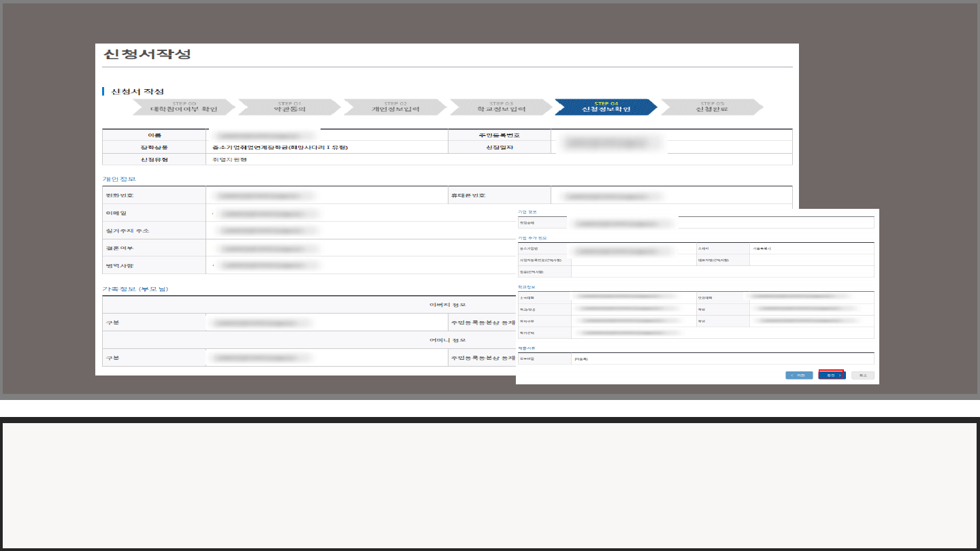Click the 소재지 location value
This screenshot has height=551, width=980.
point(762,249)
